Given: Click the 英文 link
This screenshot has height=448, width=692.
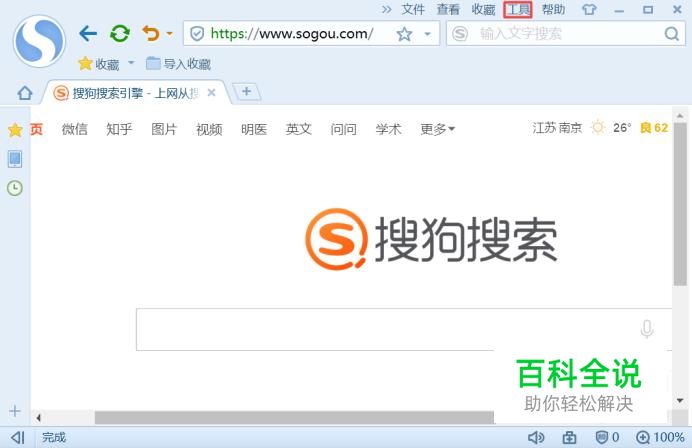Looking at the screenshot, I should tap(299, 129).
